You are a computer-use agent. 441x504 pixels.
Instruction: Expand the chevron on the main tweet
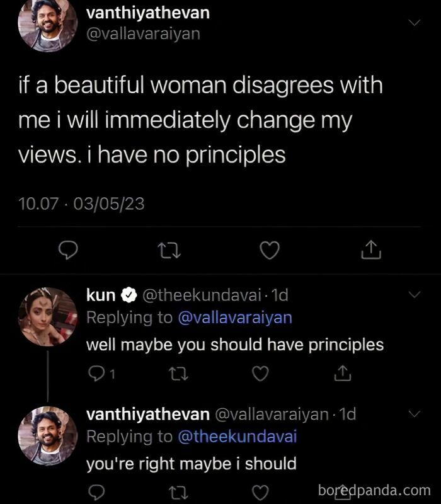click(x=415, y=21)
